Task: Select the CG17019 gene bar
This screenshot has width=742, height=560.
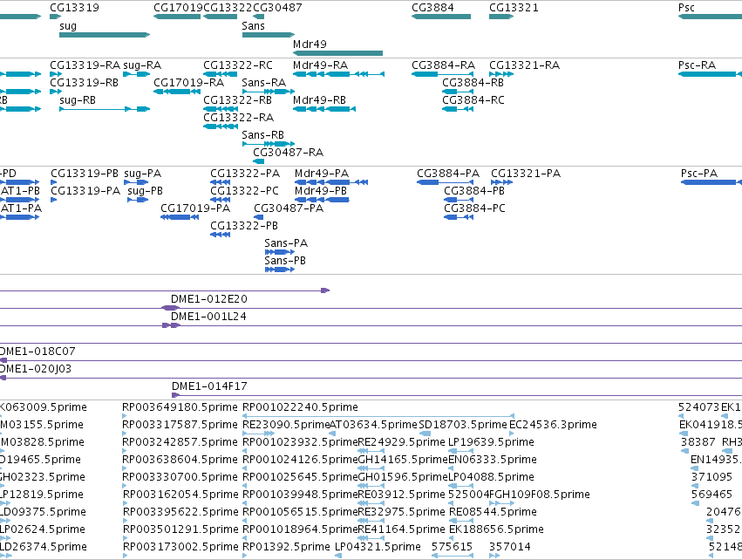Action: point(177,17)
